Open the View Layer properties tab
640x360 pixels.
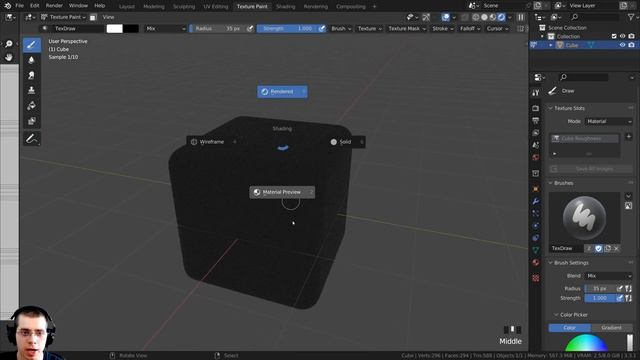(x=536, y=133)
